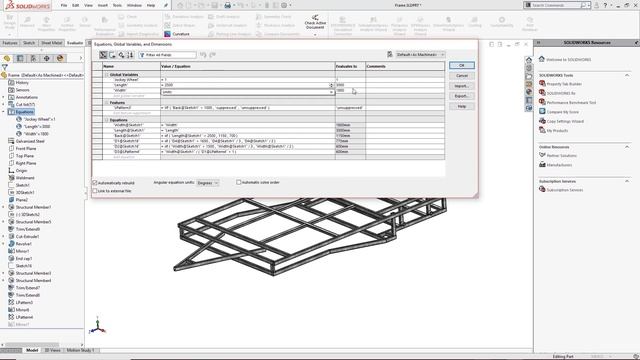This screenshot has width=640, height=360.
Task: Collapse the Equations node in feature tree
Action: tap(4, 112)
